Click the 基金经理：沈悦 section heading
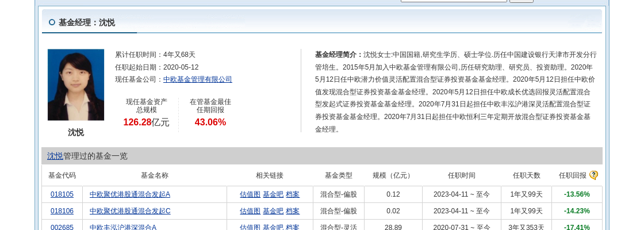This screenshot has height=230, width=644. click(x=87, y=22)
